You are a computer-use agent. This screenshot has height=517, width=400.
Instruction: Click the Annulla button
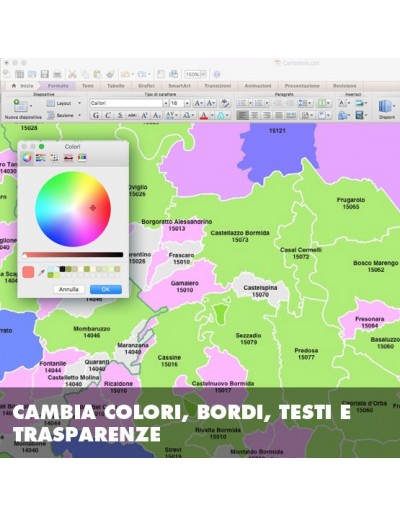click(69, 289)
